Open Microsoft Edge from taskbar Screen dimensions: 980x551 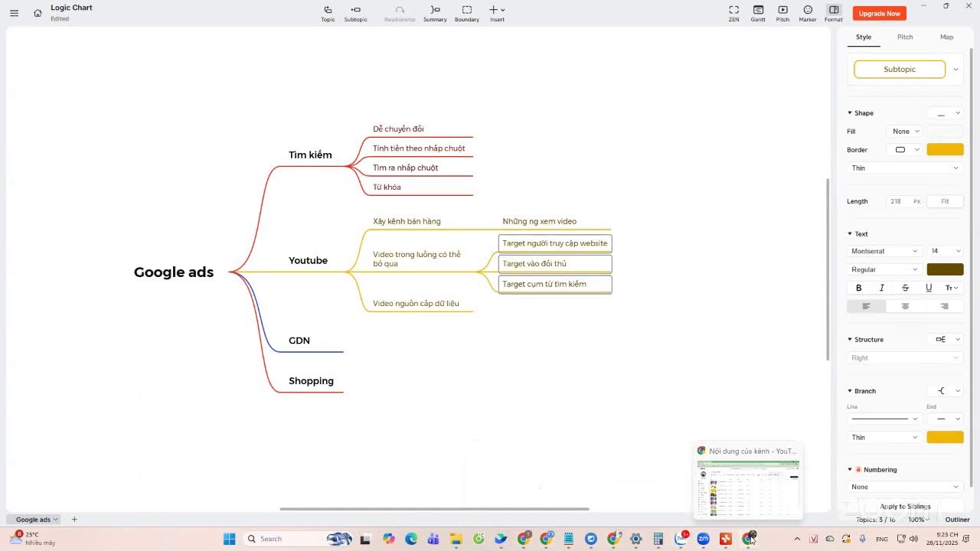(410, 539)
